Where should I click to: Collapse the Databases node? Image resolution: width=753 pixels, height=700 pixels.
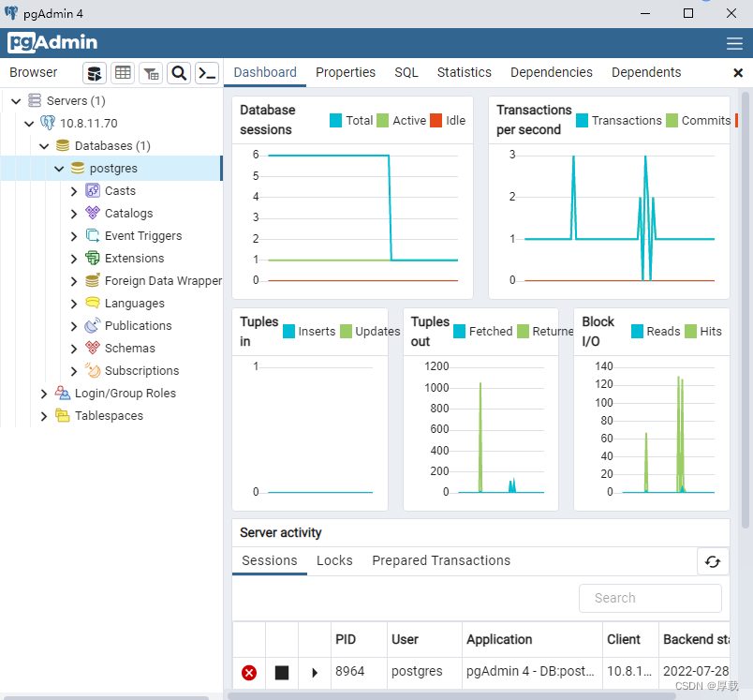[44, 146]
